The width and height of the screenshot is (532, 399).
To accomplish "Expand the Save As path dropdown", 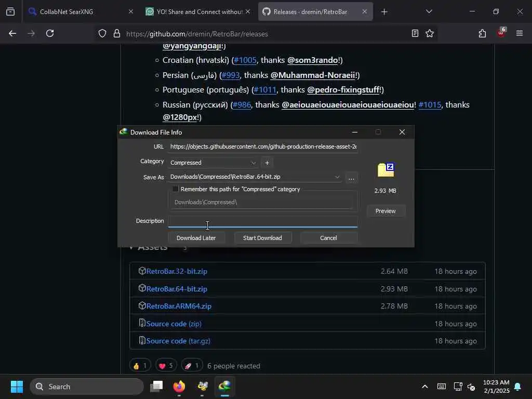I will point(337,177).
